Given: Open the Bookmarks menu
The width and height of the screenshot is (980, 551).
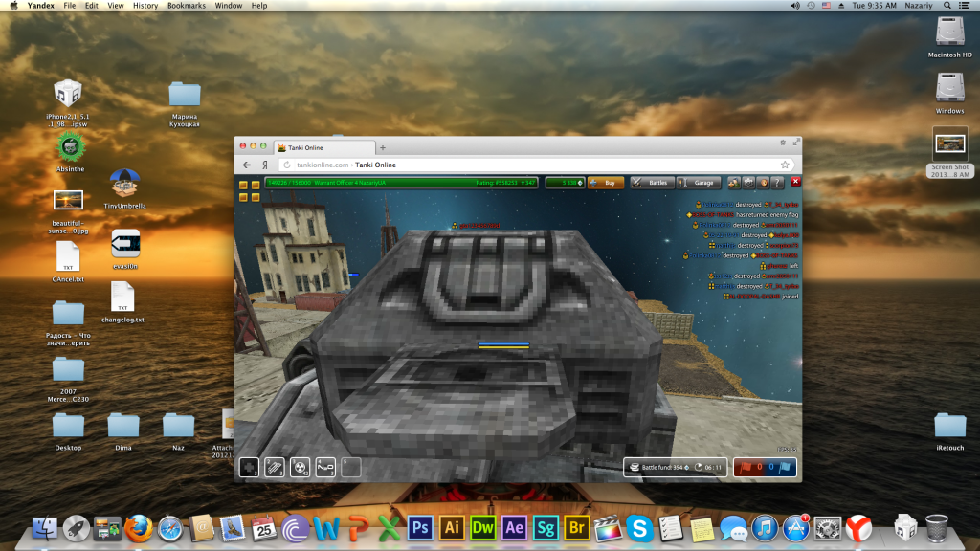Looking at the screenshot, I should [x=188, y=6].
